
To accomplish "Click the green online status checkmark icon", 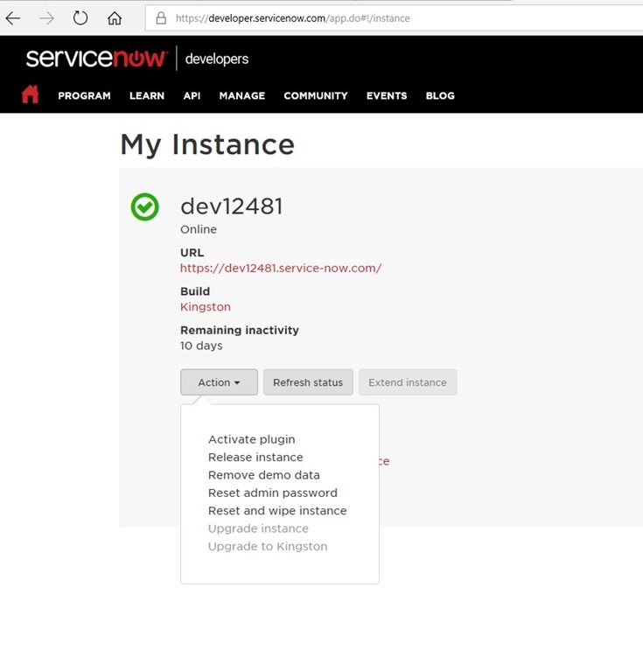I will [x=145, y=207].
